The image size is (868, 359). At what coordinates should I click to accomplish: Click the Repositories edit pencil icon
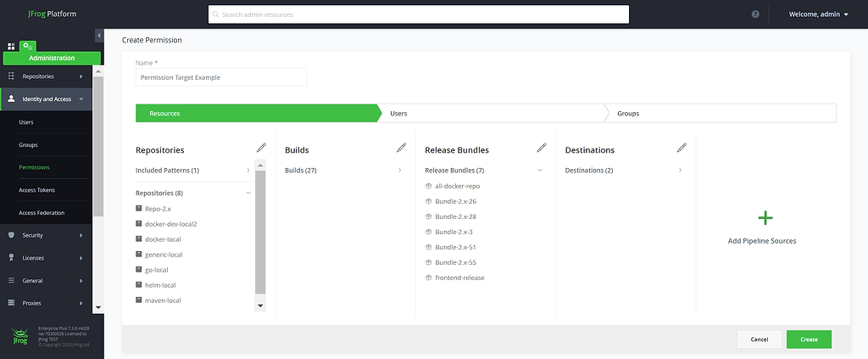(x=261, y=148)
